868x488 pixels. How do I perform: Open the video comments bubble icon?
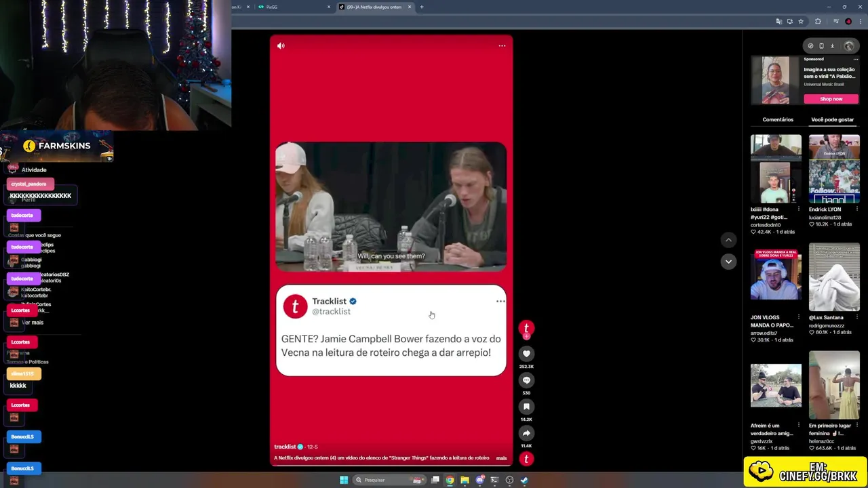click(526, 380)
